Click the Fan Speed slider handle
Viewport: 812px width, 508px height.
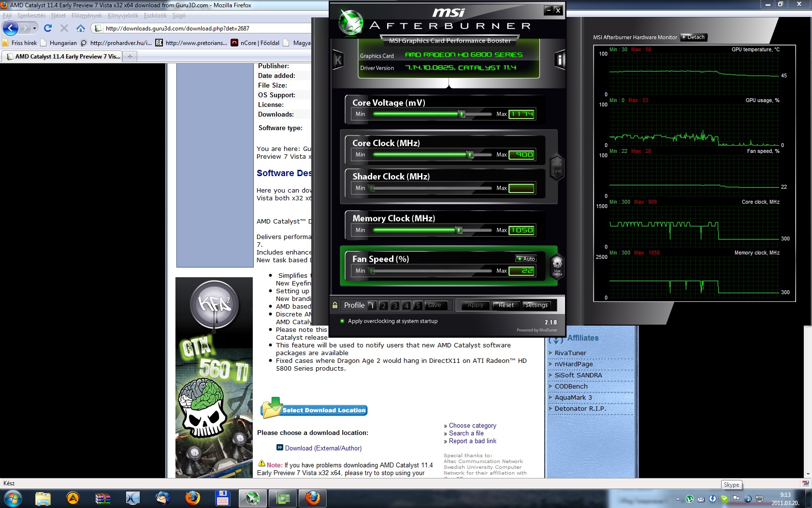point(372,271)
